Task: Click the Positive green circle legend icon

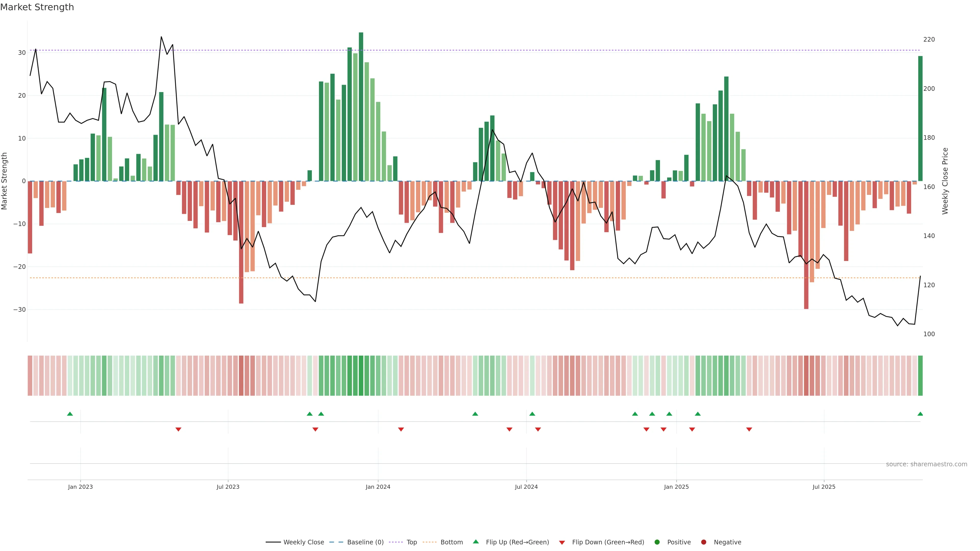Action: click(x=657, y=542)
